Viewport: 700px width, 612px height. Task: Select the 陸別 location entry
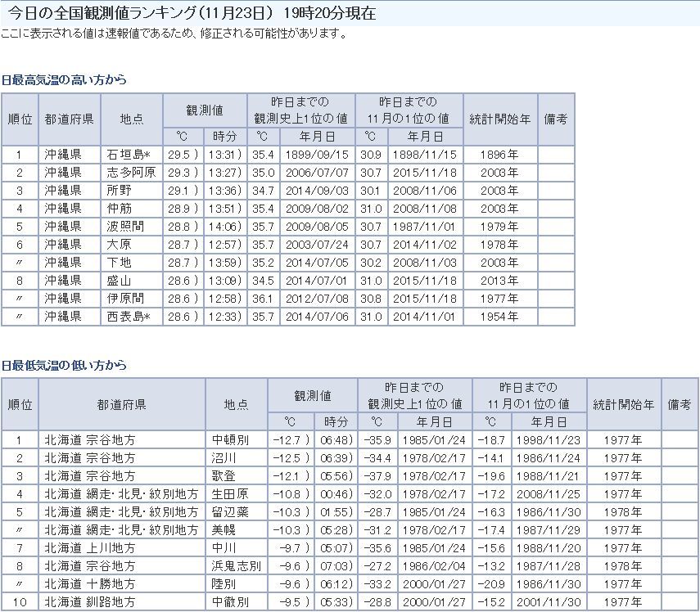click(x=224, y=584)
